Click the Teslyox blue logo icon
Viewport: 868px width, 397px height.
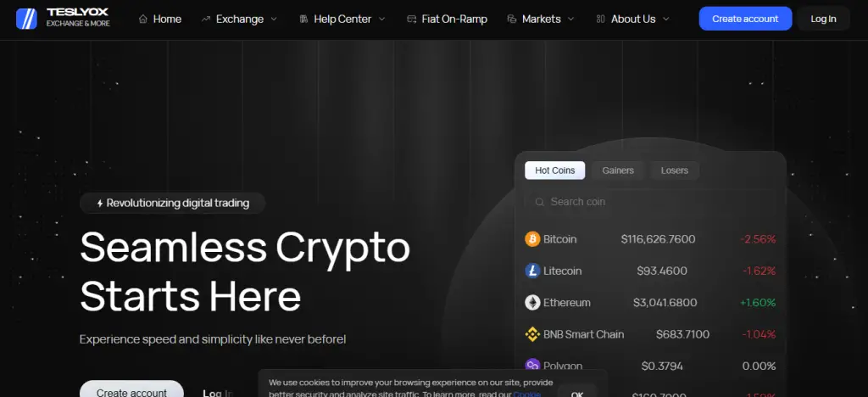(x=26, y=19)
